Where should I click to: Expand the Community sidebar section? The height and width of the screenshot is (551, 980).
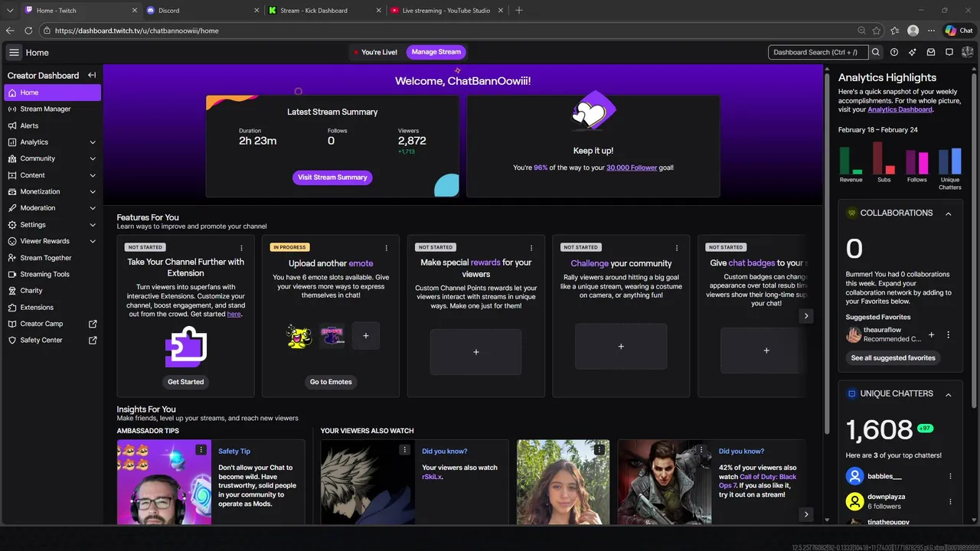[x=93, y=158]
